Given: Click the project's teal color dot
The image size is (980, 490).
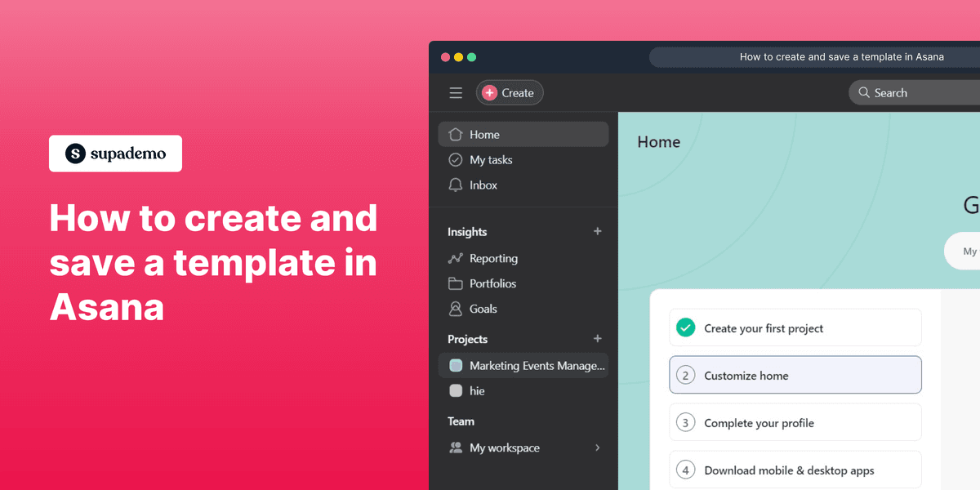Looking at the screenshot, I should coord(455,365).
